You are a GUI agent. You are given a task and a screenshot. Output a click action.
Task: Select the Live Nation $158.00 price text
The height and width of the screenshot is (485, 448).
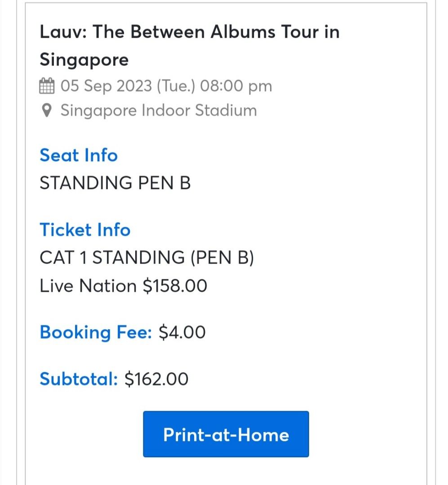coord(124,286)
